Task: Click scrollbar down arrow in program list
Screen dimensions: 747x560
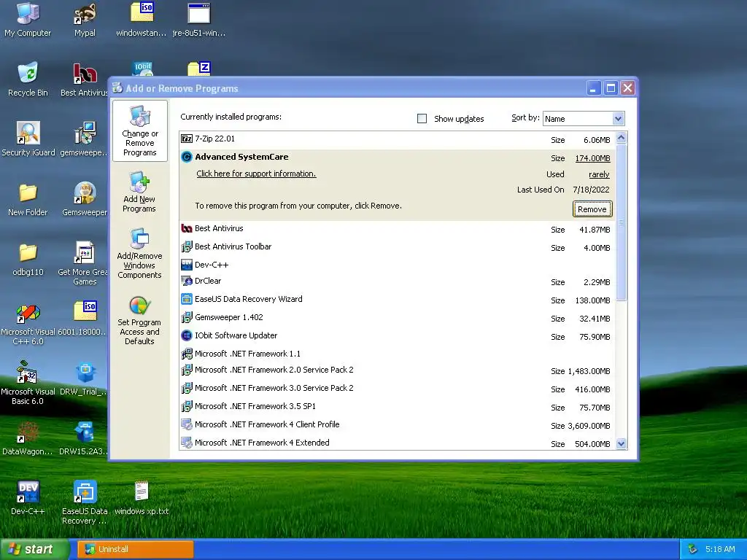Action: point(621,444)
